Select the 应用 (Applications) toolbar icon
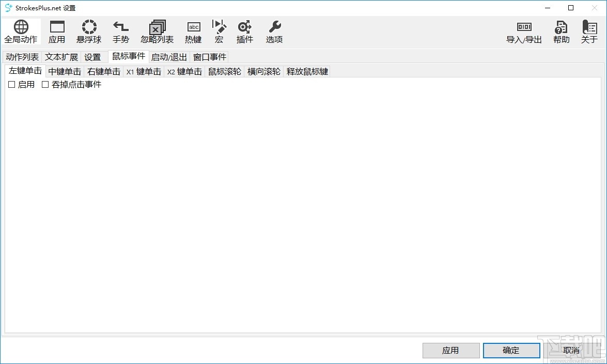The height and width of the screenshot is (364, 607). pos(57,31)
